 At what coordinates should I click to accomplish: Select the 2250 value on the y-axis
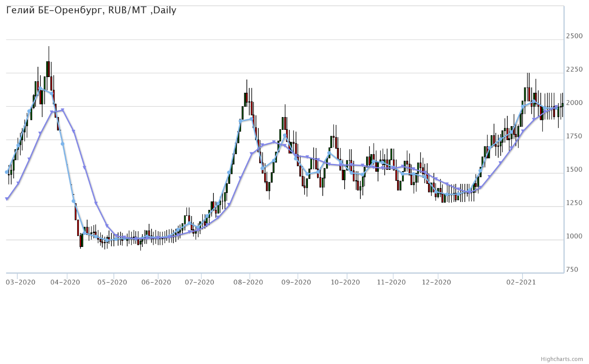(574, 70)
